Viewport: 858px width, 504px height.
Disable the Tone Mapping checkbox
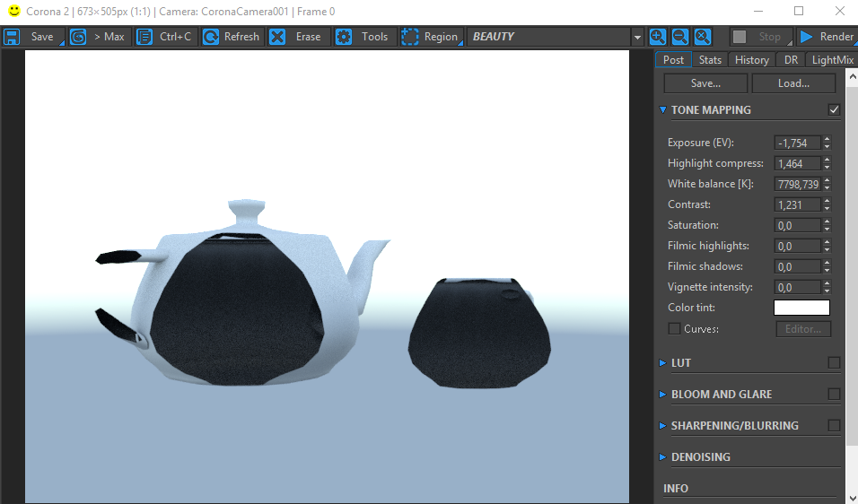[834, 110]
